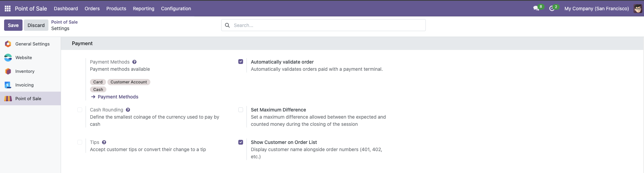
Task: Select the Card payment method tag
Action: (98, 82)
